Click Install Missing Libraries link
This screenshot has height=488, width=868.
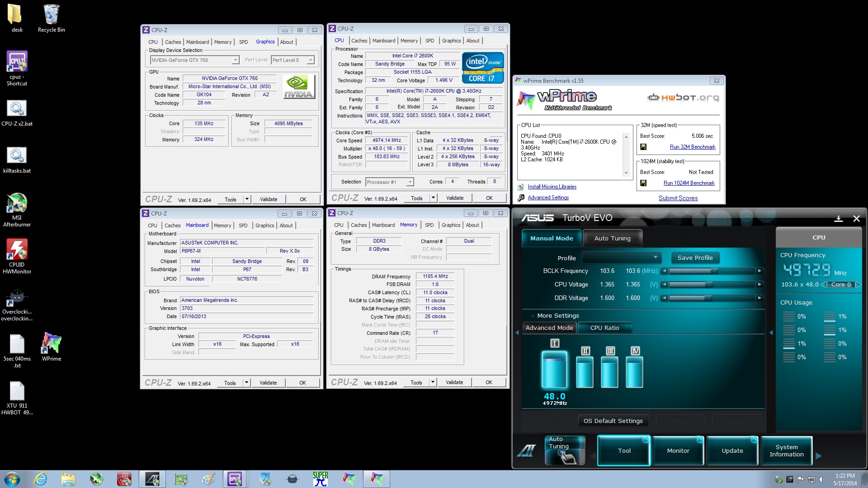(552, 187)
